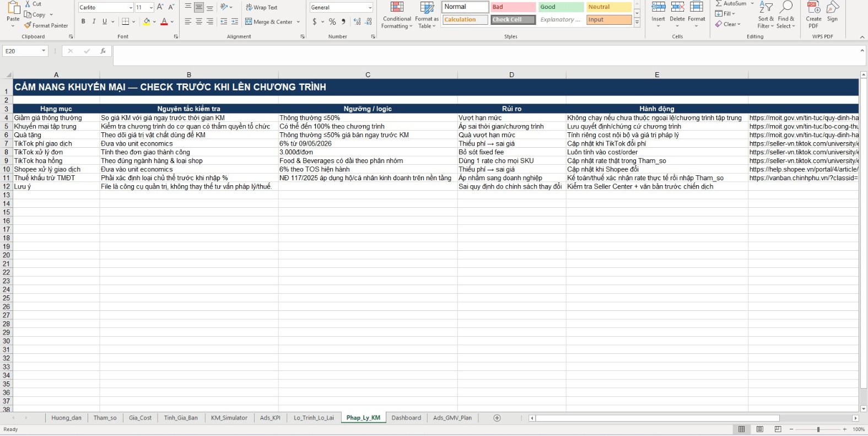This screenshot has height=436, width=868.
Task: Switch to the Tham_so sheet tab
Action: 105,418
